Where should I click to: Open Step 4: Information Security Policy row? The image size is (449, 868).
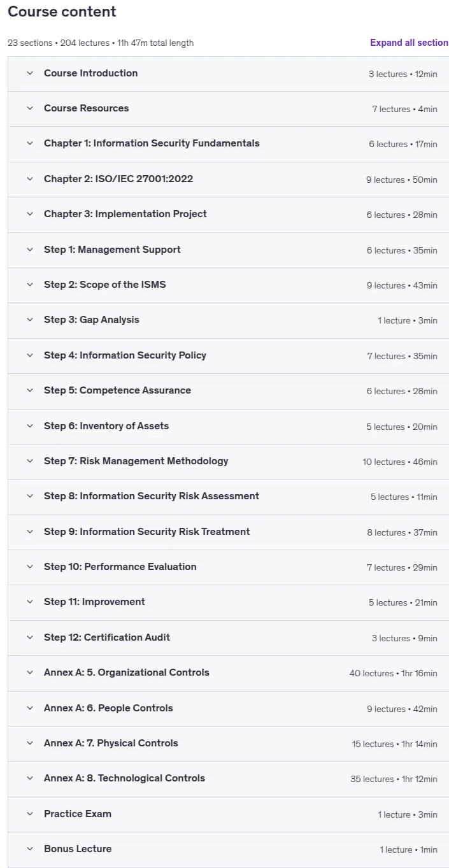click(228, 355)
